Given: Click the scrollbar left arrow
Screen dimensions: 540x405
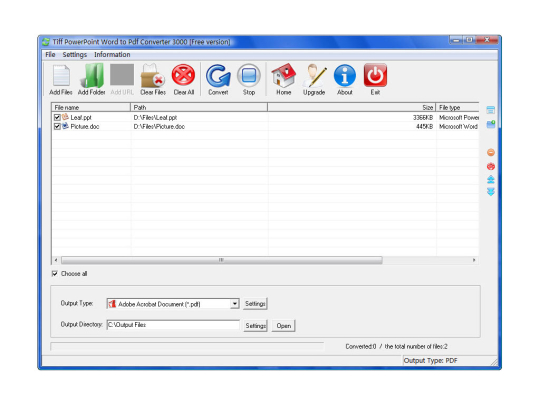Looking at the screenshot, I should click(56, 260).
